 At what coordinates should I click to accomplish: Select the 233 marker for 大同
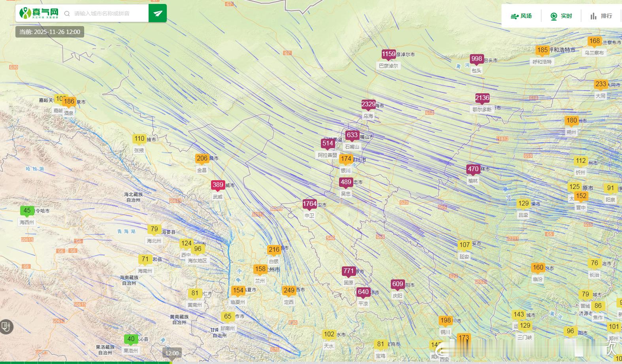coord(601,84)
